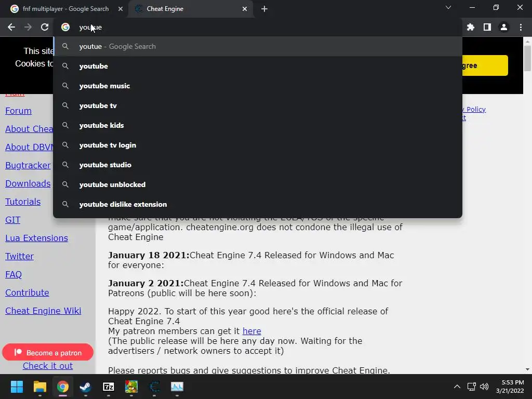Choose the 'youtube unblocked' suggestion
The image size is (532, 399).
coord(258,184)
